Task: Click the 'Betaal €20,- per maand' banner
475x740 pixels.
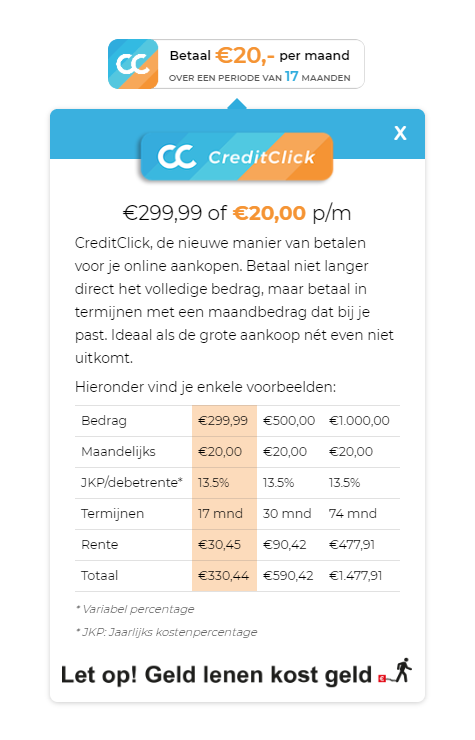Action: tap(237, 64)
